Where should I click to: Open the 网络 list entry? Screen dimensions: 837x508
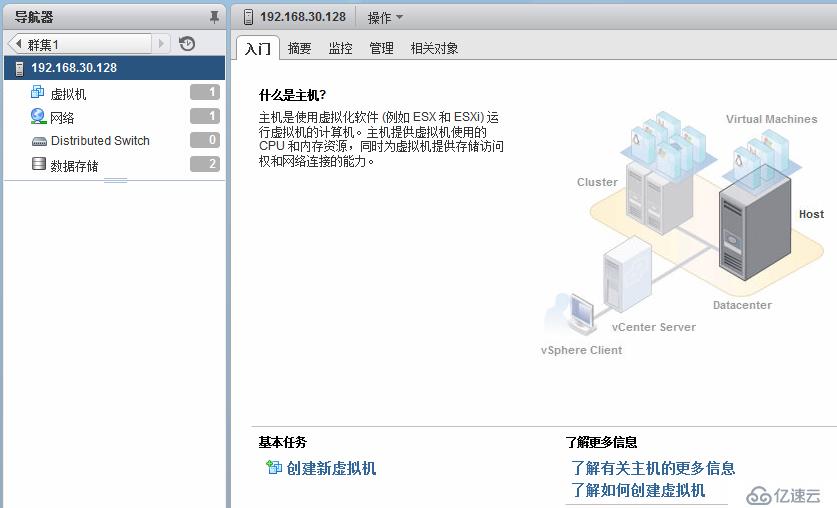coord(62,118)
